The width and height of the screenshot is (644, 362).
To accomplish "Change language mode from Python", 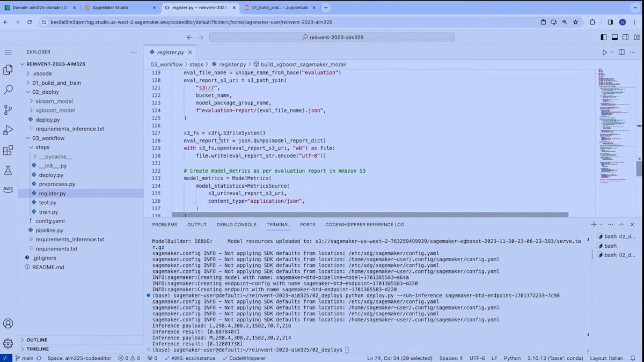I will 512,358.
